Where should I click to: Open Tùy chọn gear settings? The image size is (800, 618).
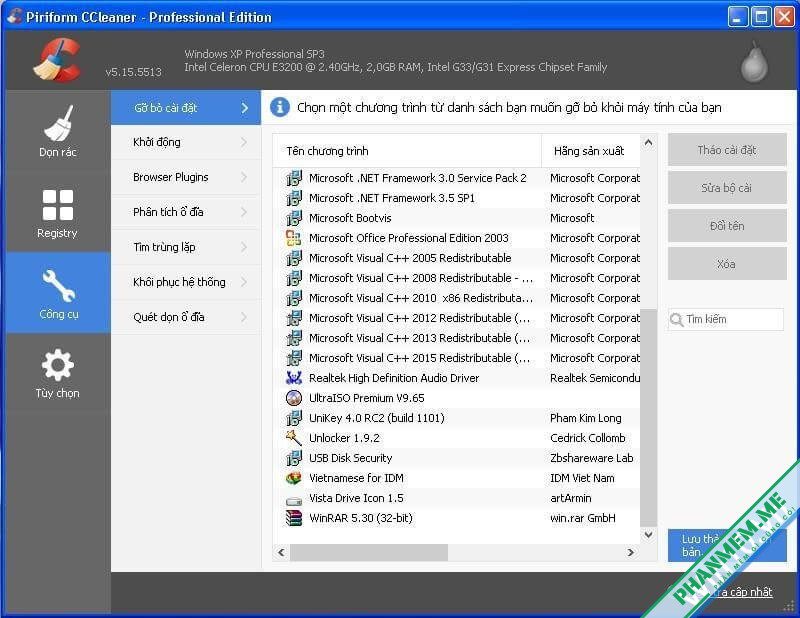[x=58, y=373]
